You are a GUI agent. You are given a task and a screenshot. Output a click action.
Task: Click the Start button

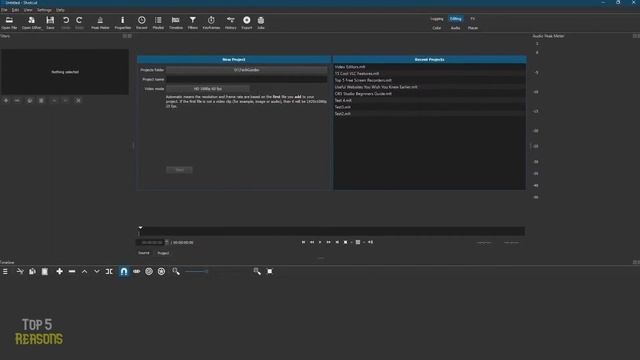[179, 170]
